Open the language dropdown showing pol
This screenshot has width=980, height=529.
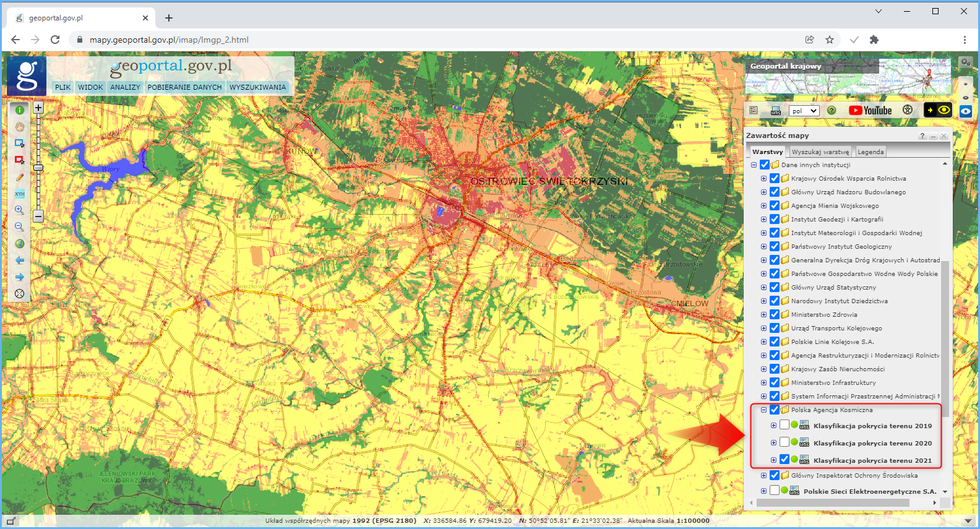(804, 111)
